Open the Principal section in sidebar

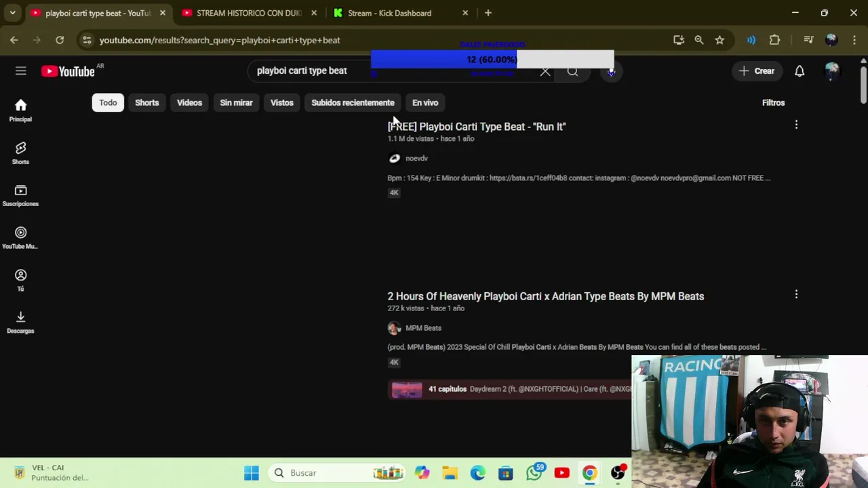point(20,110)
